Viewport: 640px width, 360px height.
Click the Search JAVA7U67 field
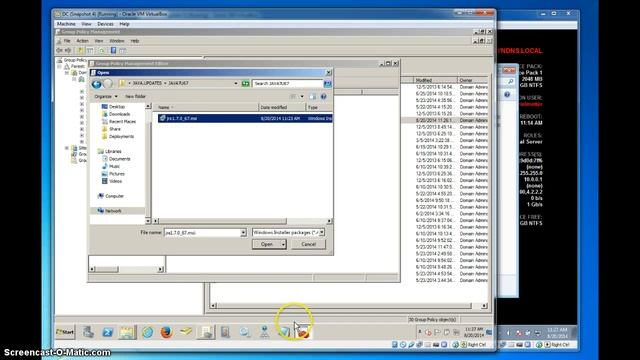pyautogui.click(x=287, y=83)
